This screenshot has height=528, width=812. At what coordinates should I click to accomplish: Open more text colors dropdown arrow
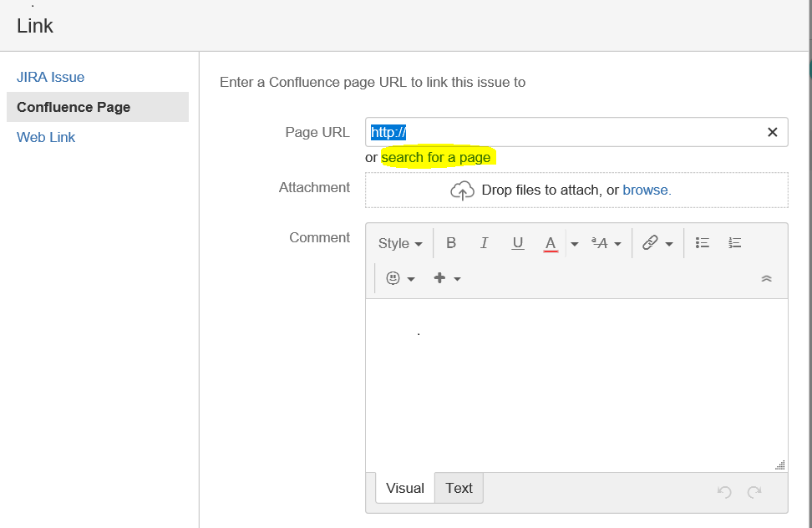pyautogui.click(x=574, y=244)
